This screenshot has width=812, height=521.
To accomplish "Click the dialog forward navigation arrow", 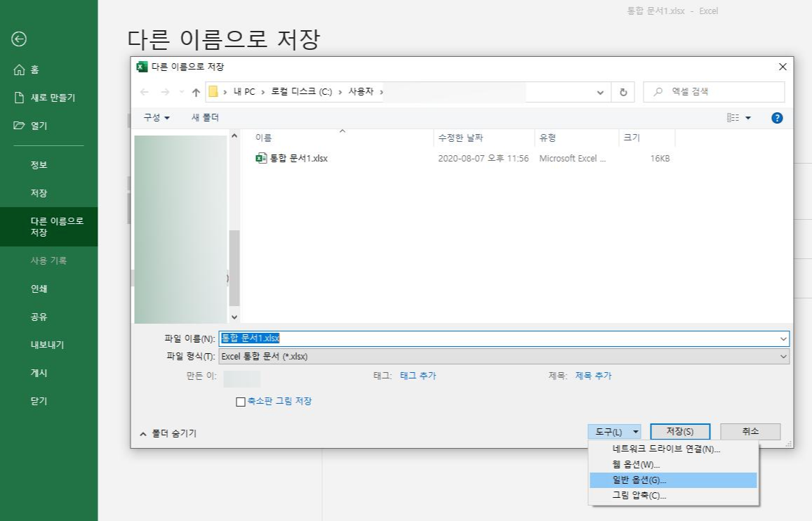I will click(165, 92).
